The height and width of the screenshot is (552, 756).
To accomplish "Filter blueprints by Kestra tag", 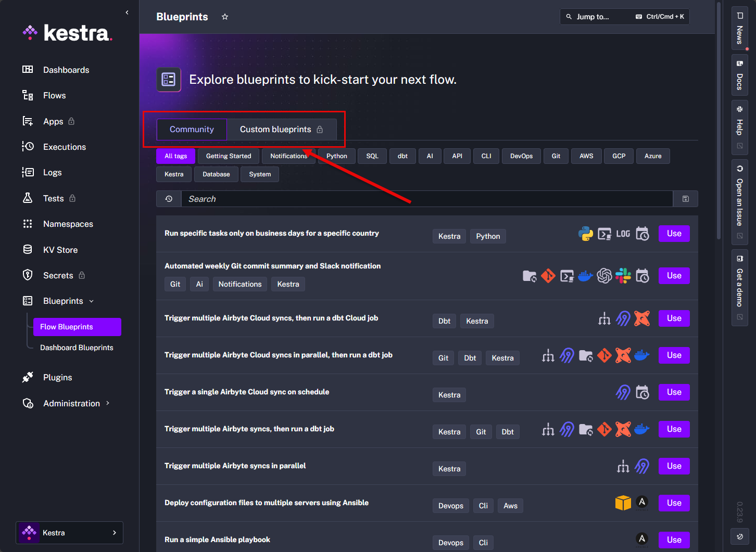I will point(174,174).
